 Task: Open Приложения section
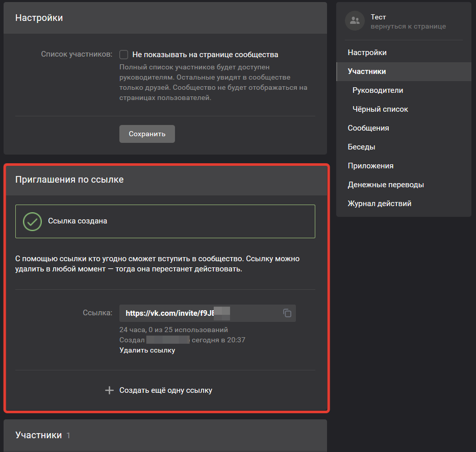click(370, 166)
